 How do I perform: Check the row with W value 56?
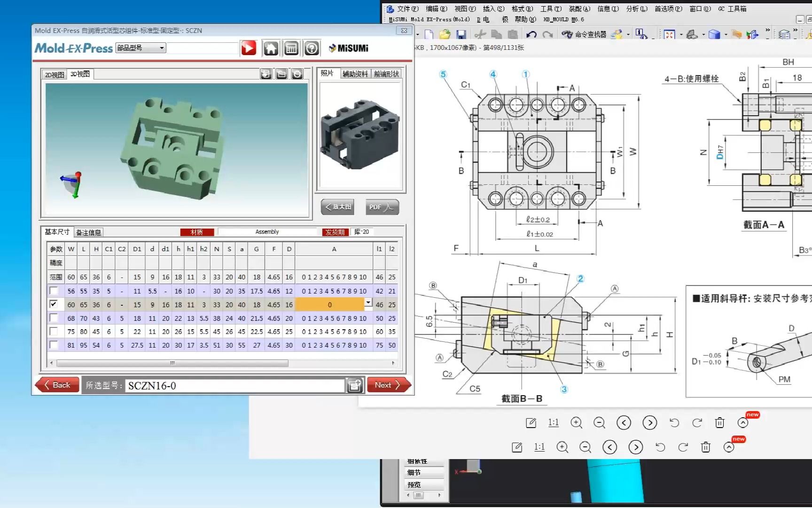tap(54, 291)
